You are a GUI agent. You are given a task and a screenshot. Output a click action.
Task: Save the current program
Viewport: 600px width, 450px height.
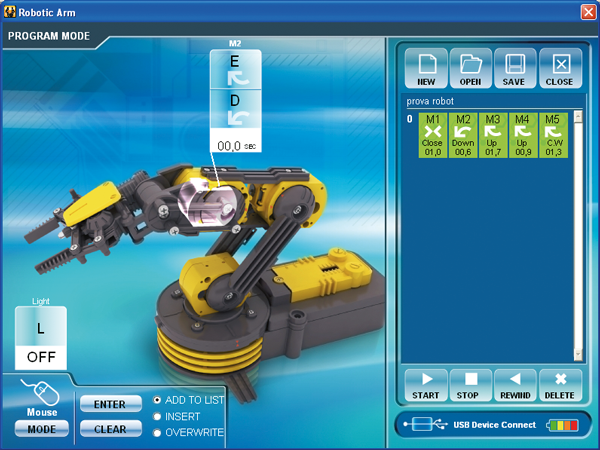(x=515, y=68)
